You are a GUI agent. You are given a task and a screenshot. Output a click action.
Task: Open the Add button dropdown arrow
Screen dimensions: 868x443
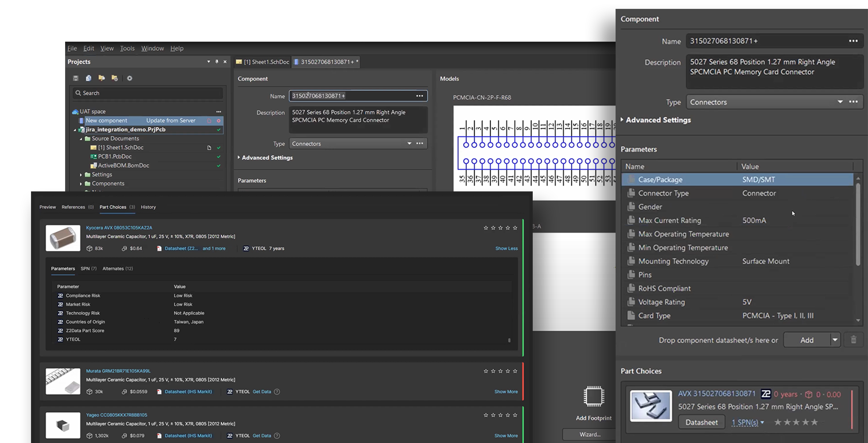[834, 340]
